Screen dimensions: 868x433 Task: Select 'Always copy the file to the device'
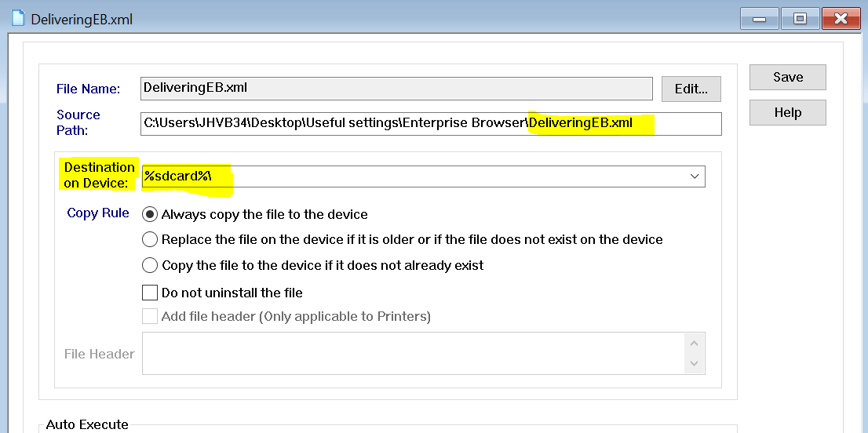coord(149,214)
